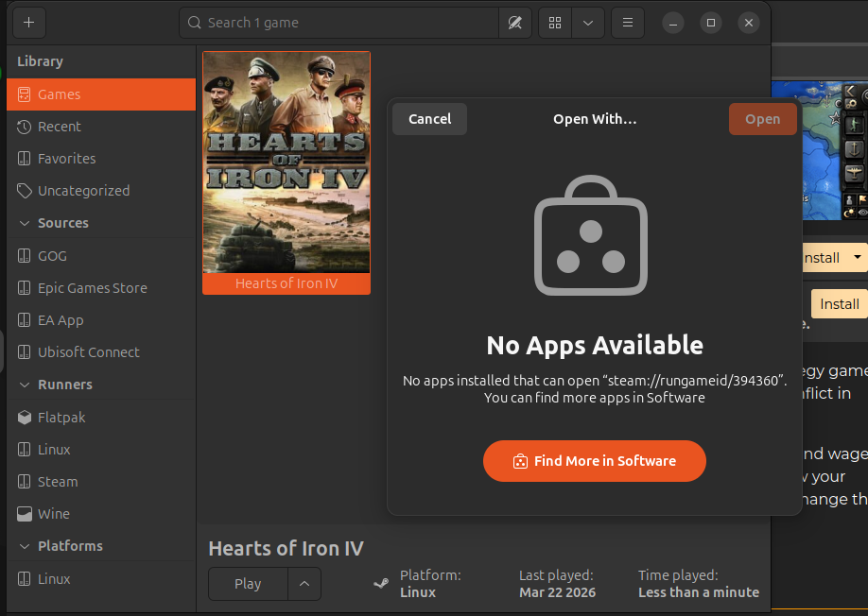
Task: Maximize the Lutris window
Action: [711, 23]
